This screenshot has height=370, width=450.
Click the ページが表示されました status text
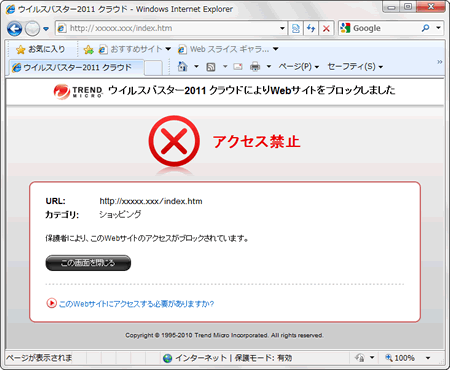point(39,358)
